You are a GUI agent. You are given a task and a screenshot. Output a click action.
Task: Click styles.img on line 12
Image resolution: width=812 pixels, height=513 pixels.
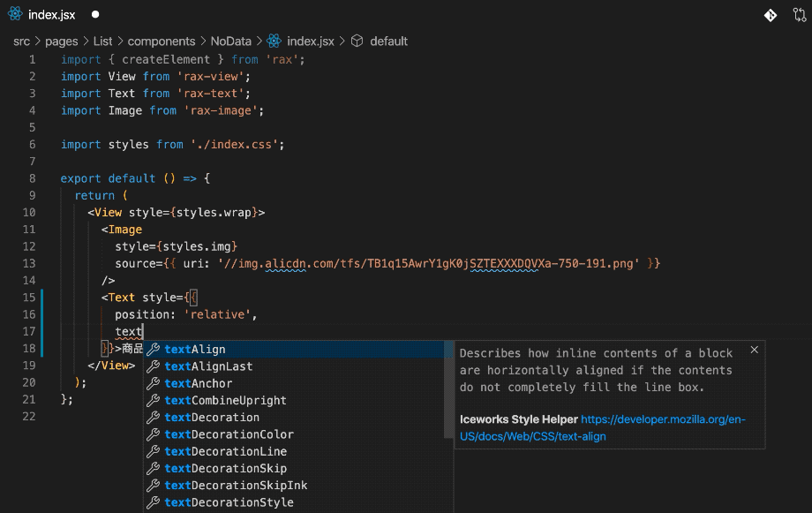[x=197, y=246]
